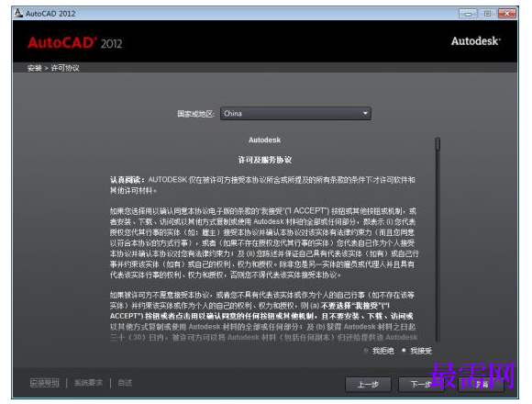This screenshot has width=532, height=404.
Task: Select the 许可协议 breadcrumb item
Action: (65, 68)
